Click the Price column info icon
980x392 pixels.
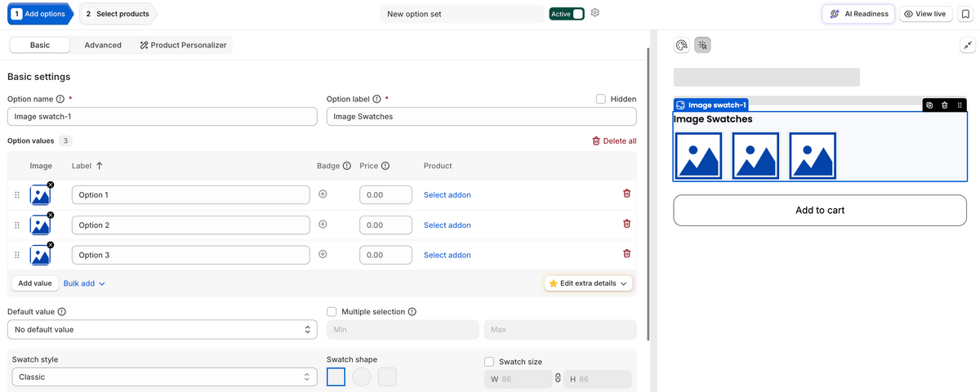tap(385, 166)
